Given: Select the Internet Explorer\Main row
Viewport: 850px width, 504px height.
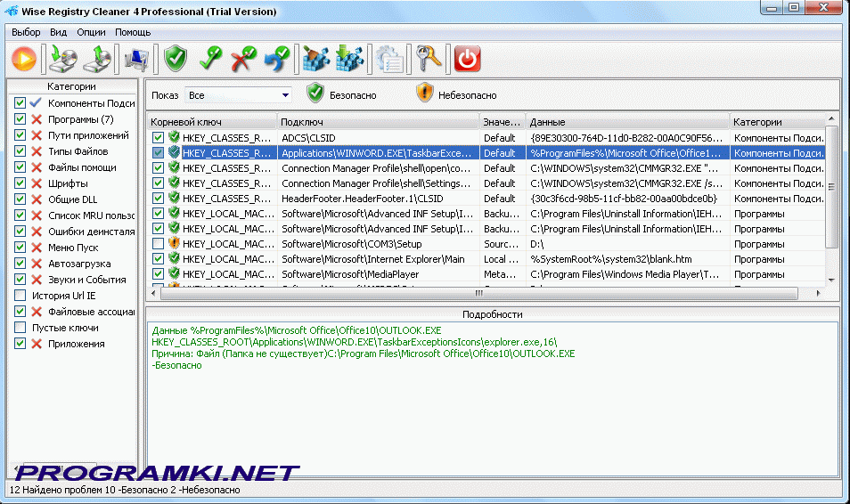Looking at the screenshot, I should tap(486, 259).
